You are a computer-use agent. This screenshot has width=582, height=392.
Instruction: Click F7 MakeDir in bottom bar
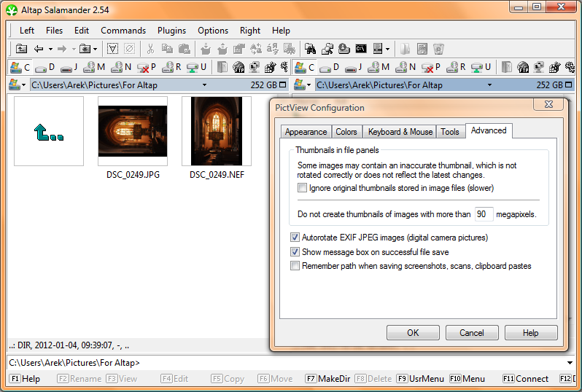point(327,379)
